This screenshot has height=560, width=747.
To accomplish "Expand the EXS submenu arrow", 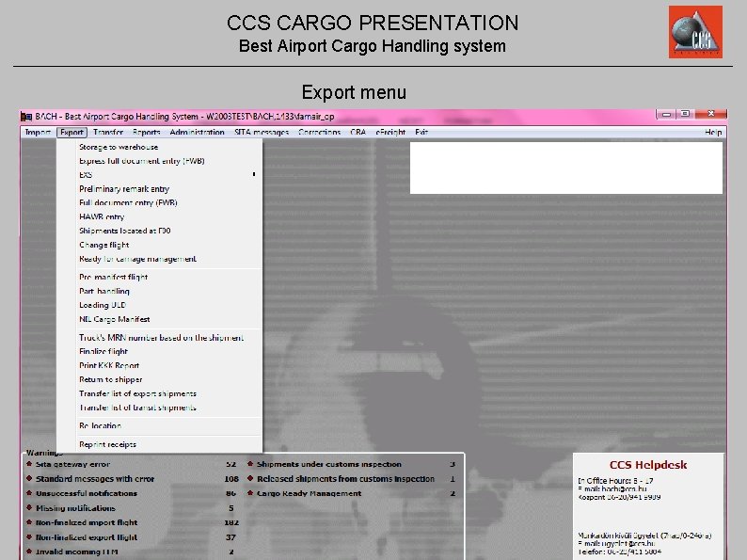I will click(254, 174).
